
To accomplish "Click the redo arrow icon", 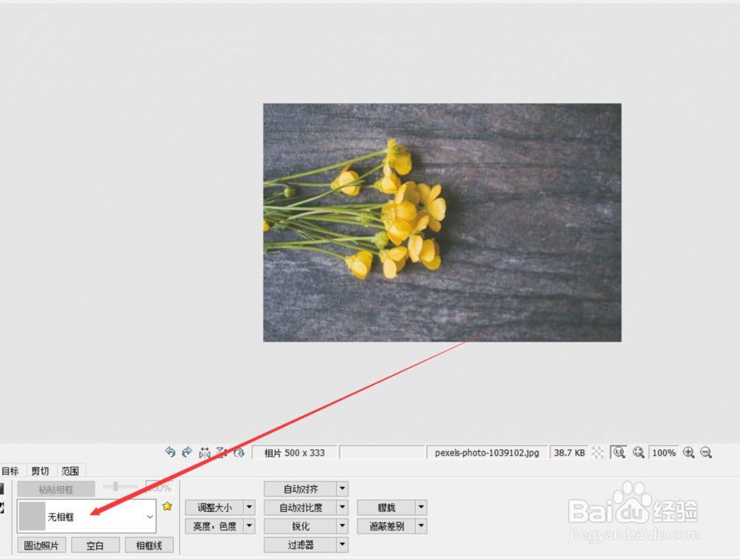I will point(187,453).
